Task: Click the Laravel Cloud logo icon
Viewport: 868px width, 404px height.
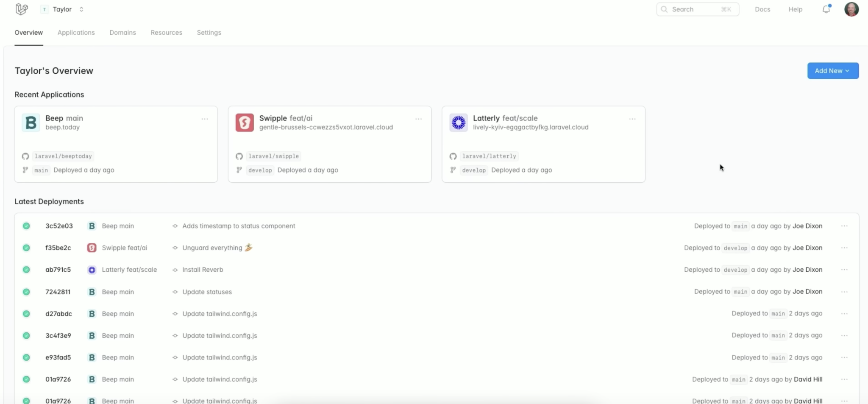Action: click(x=21, y=9)
